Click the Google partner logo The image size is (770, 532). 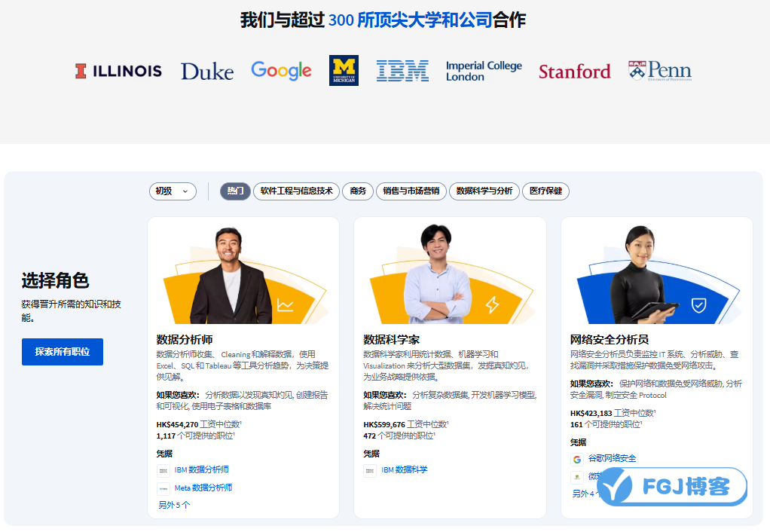(281, 71)
